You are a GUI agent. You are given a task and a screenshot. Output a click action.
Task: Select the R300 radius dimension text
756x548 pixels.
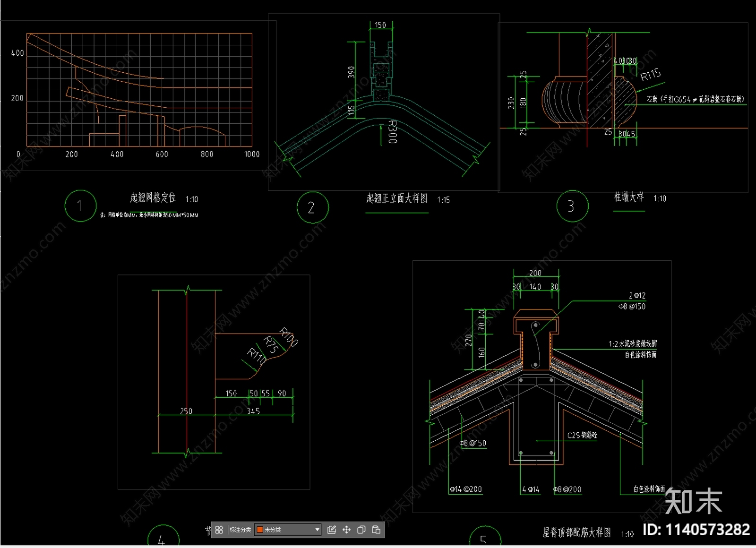393,132
